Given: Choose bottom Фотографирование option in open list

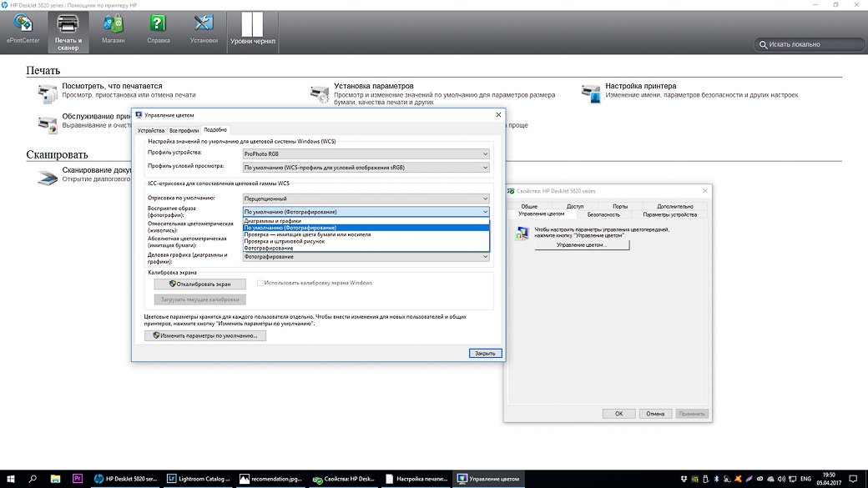Looking at the screenshot, I should pos(366,248).
